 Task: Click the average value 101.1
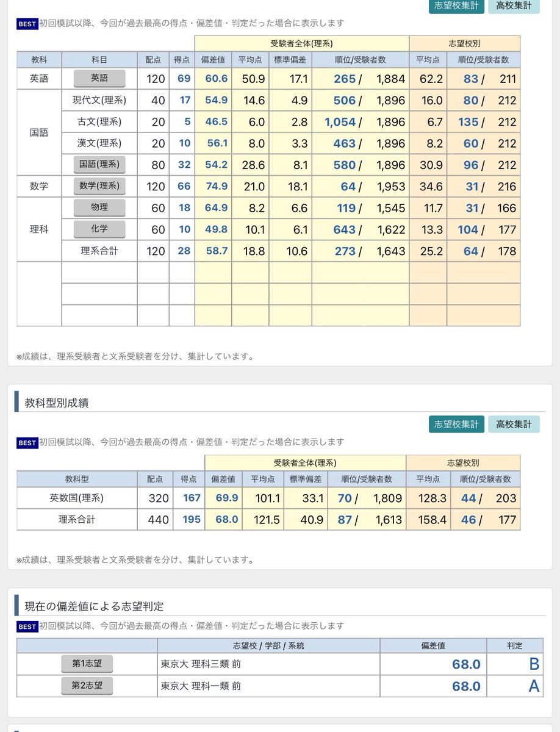point(268,498)
